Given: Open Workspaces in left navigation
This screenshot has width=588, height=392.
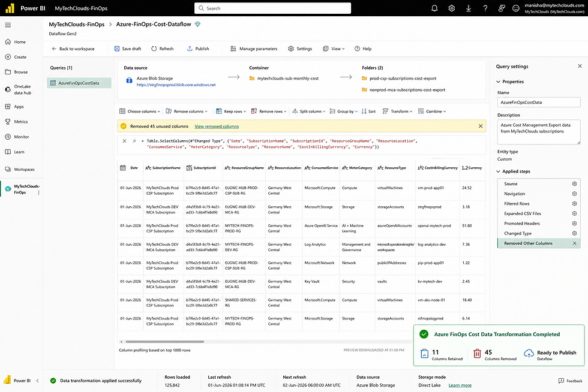Looking at the screenshot, I should (20, 170).
